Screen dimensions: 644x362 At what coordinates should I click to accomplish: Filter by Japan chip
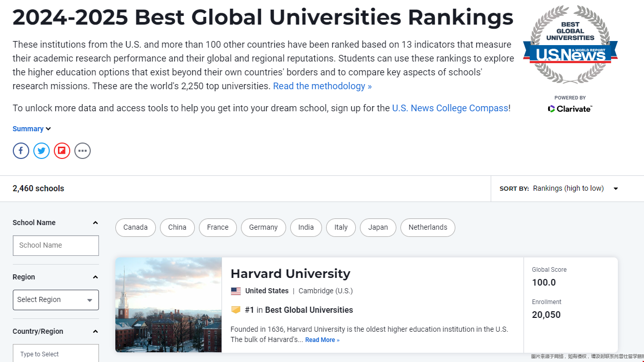pos(378,228)
